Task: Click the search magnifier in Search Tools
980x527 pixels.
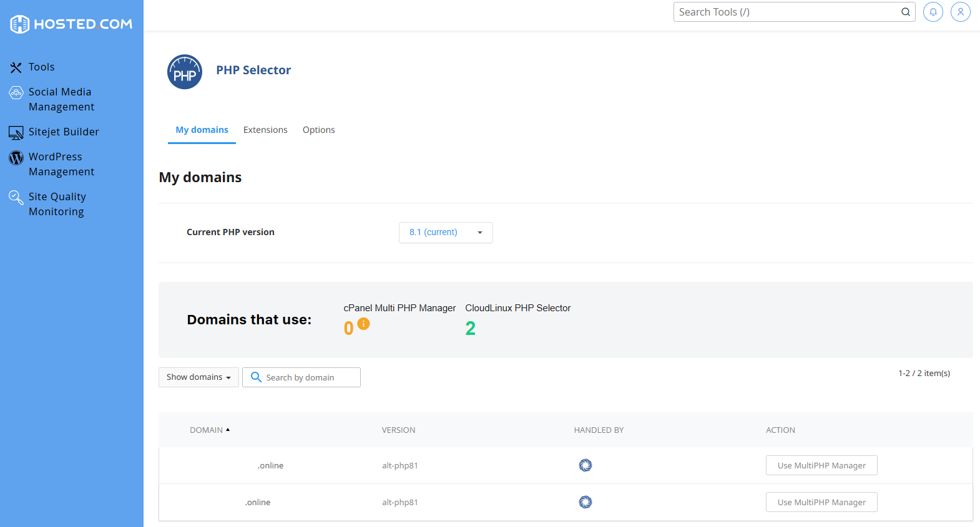Action: tap(906, 12)
